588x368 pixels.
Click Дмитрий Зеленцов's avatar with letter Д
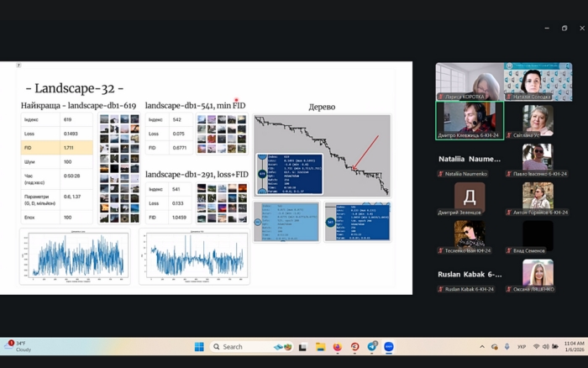click(470, 197)
